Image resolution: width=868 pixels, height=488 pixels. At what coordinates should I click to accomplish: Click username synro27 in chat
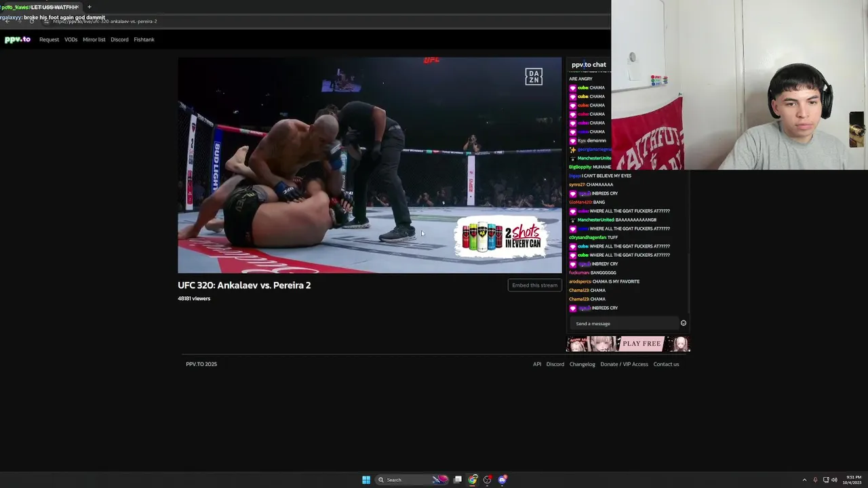click(x=576, y=184)
